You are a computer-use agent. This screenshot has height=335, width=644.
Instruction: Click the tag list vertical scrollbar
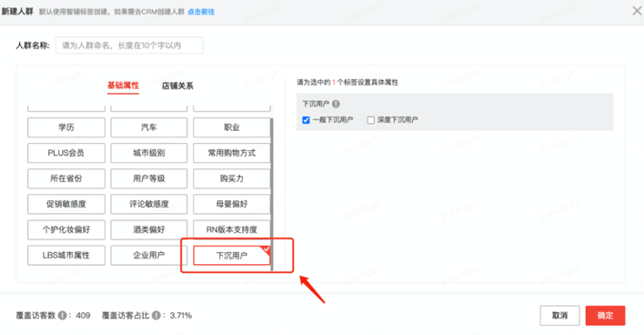tap(271, 195)
